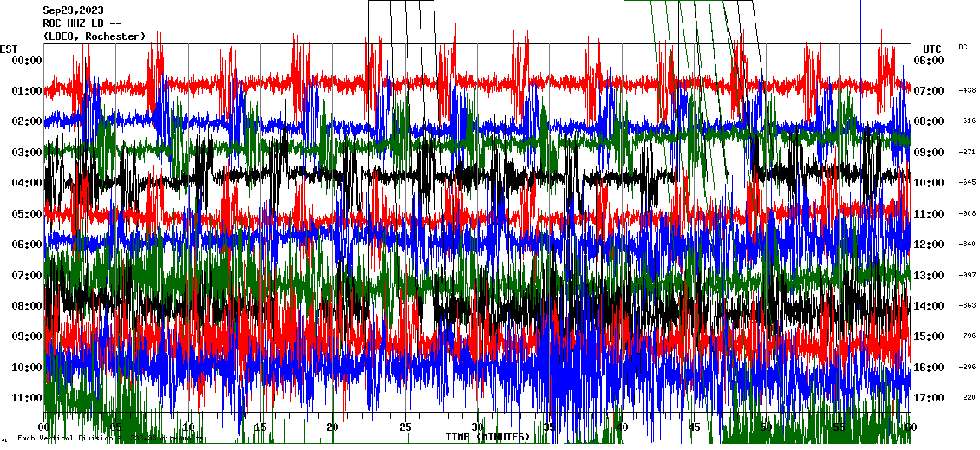Select DC value -645
Viewport: 980px width, 450px height.
pyautogui.click(x=967, y=182)
